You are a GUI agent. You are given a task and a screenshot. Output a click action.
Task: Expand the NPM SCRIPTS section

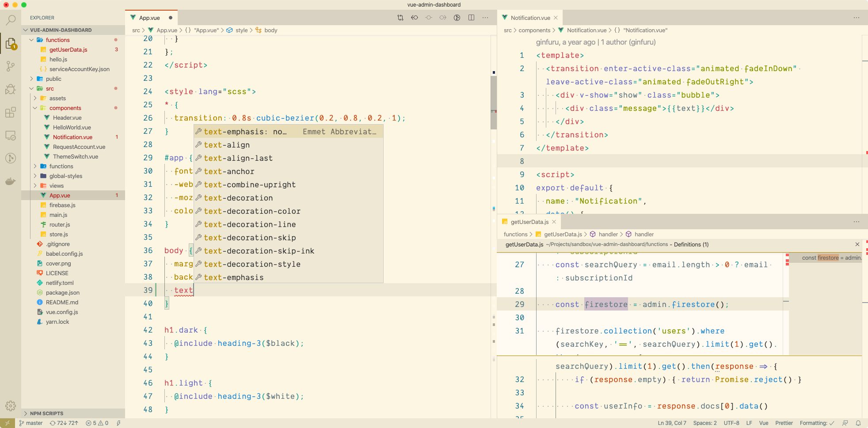(46, 413)
